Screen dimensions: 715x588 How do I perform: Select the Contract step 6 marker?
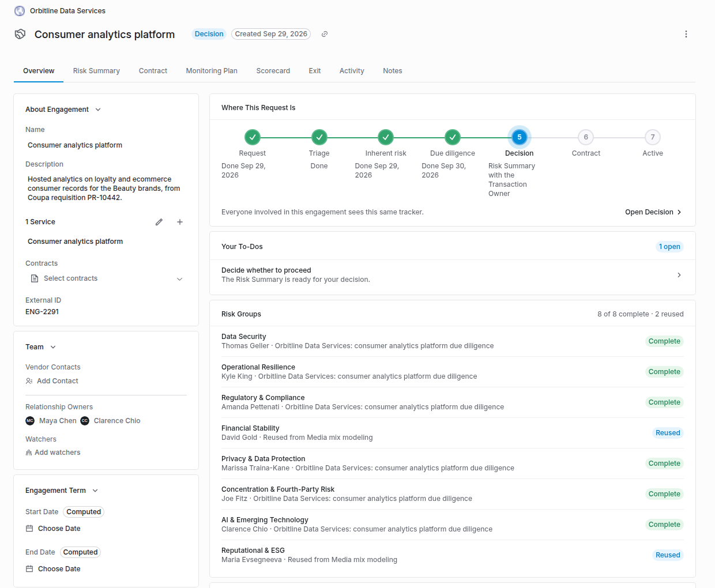click(586, 137)
